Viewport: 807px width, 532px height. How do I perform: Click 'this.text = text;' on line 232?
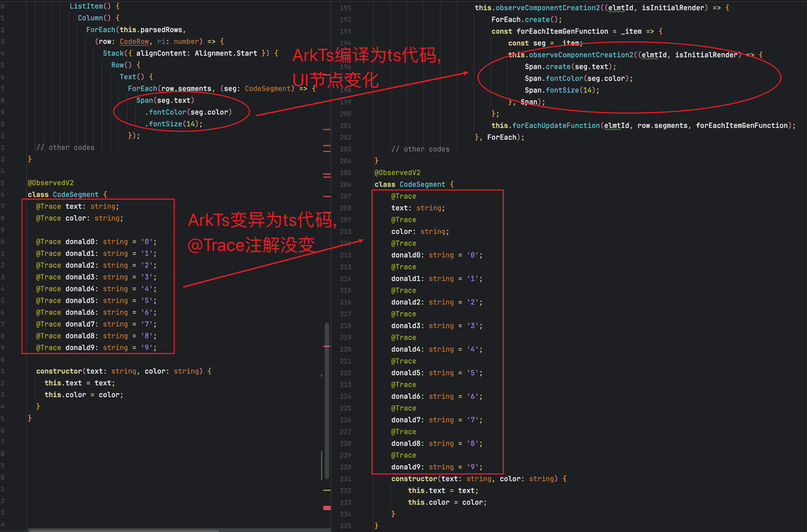(443, 491)
